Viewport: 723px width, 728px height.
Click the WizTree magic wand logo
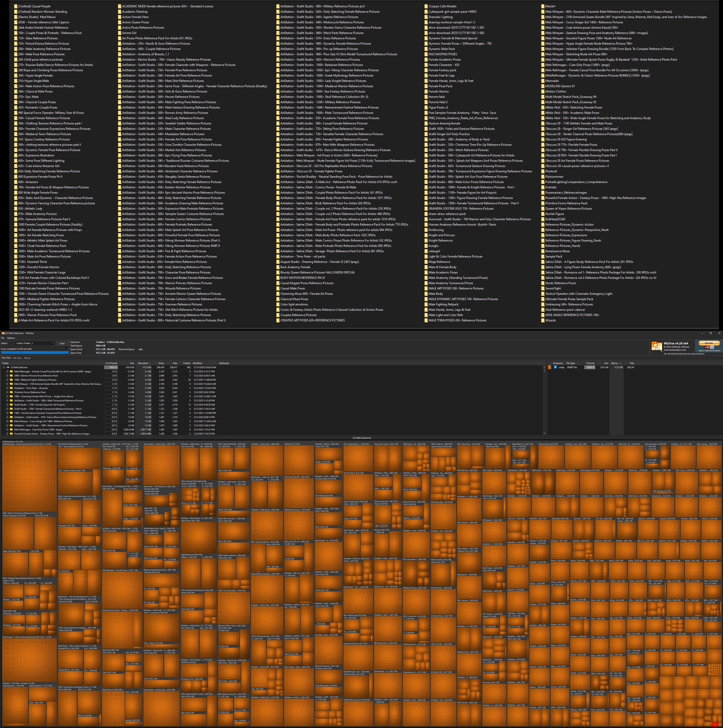656,346
